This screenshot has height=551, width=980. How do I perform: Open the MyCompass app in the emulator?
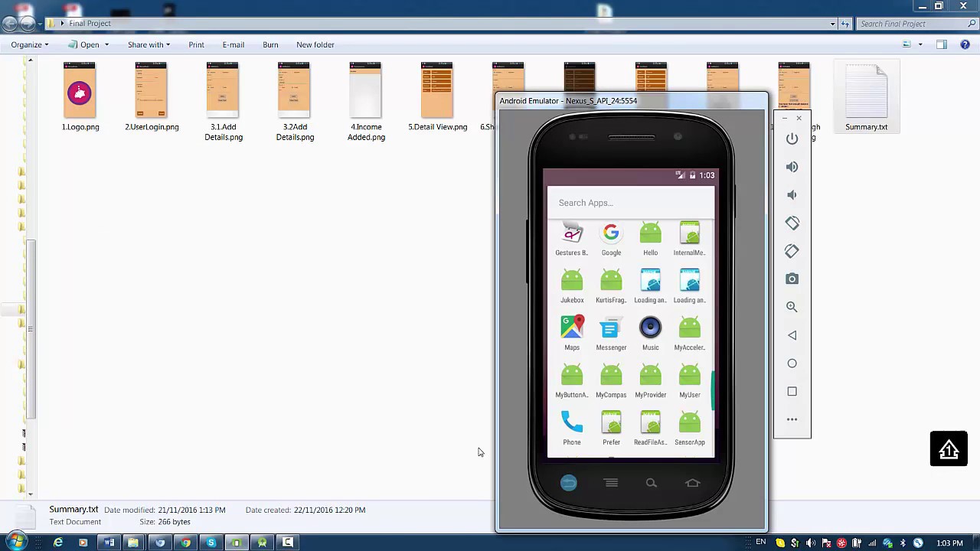pyautogui.click(x=611, y=380)
